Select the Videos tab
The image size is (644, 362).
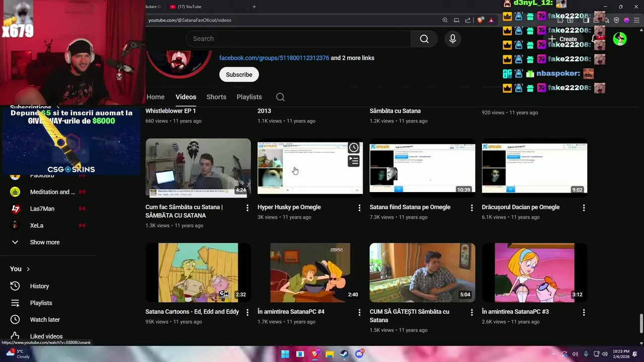point(186,97)
